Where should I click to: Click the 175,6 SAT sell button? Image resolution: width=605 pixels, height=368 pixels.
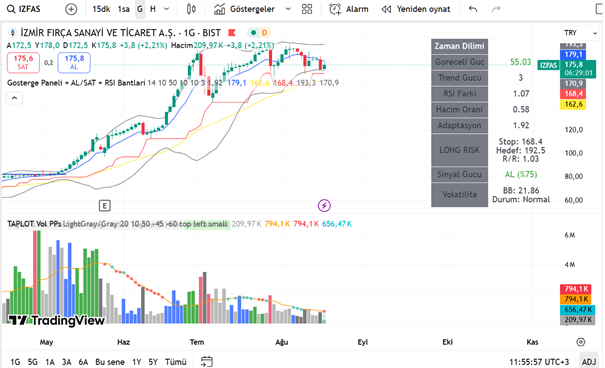pos(23,62)
